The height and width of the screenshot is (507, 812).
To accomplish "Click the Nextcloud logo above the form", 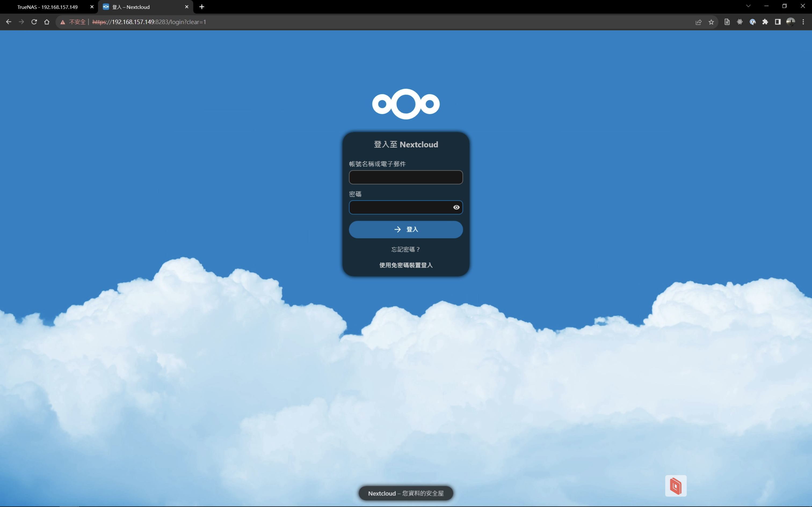I will click(x=406, y=104).
